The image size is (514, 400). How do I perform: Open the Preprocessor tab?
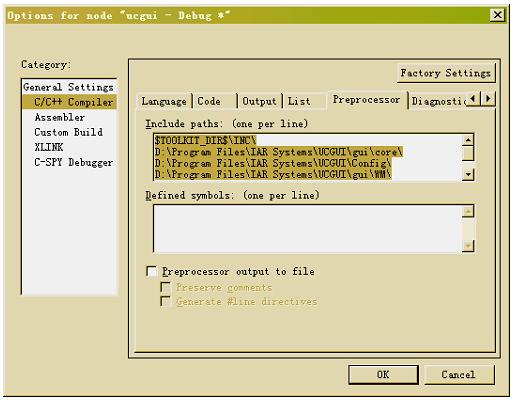(367, 100)
